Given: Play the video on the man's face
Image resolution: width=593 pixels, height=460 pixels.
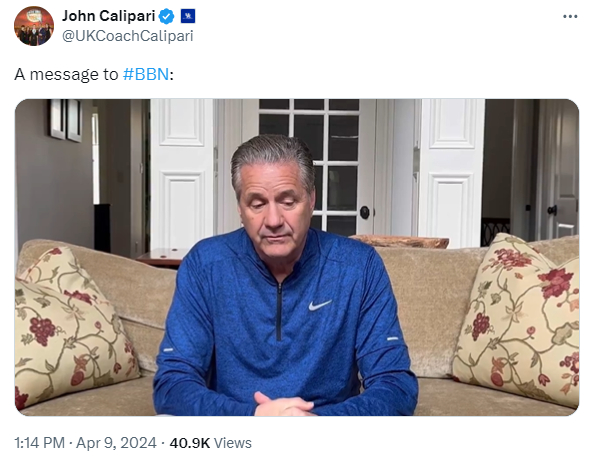Looking at the screenshot, I should coord(274,206).
